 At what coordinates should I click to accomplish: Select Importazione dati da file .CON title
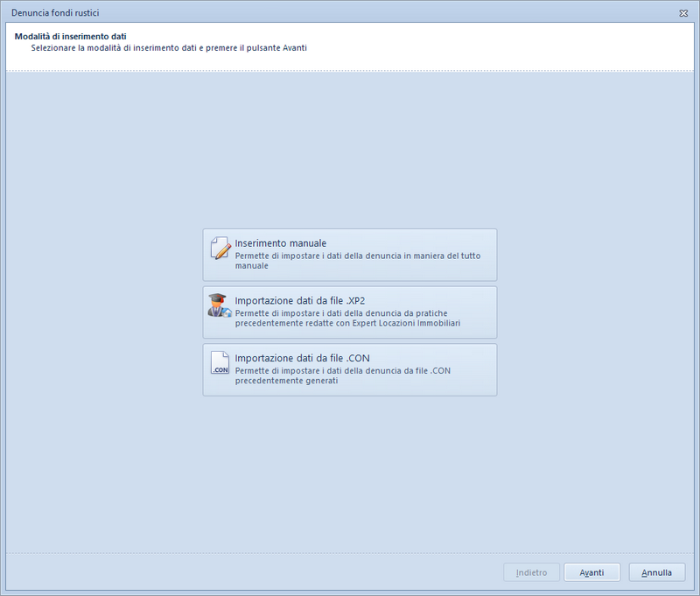[302, 358]
